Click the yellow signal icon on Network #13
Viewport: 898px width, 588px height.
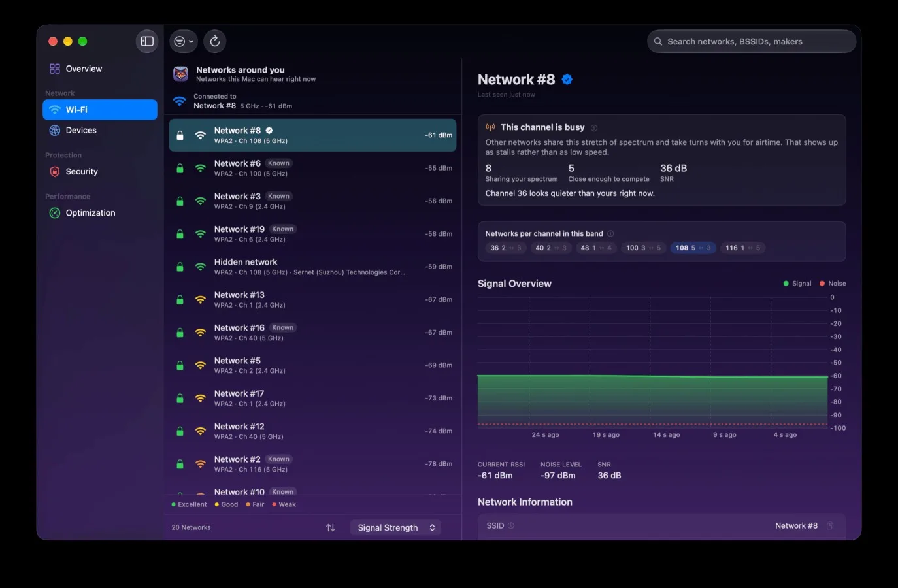(x=201, y=299)
